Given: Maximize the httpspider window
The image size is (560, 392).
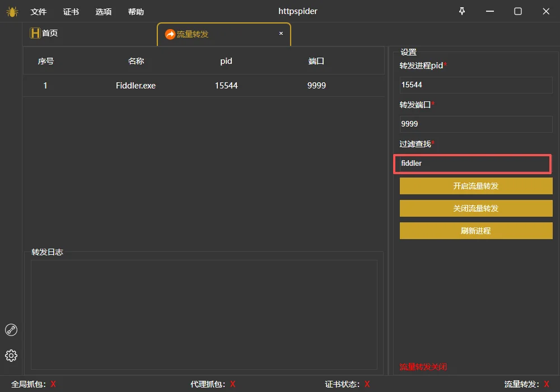Looking at the screenshot, I should click(517, 11).
